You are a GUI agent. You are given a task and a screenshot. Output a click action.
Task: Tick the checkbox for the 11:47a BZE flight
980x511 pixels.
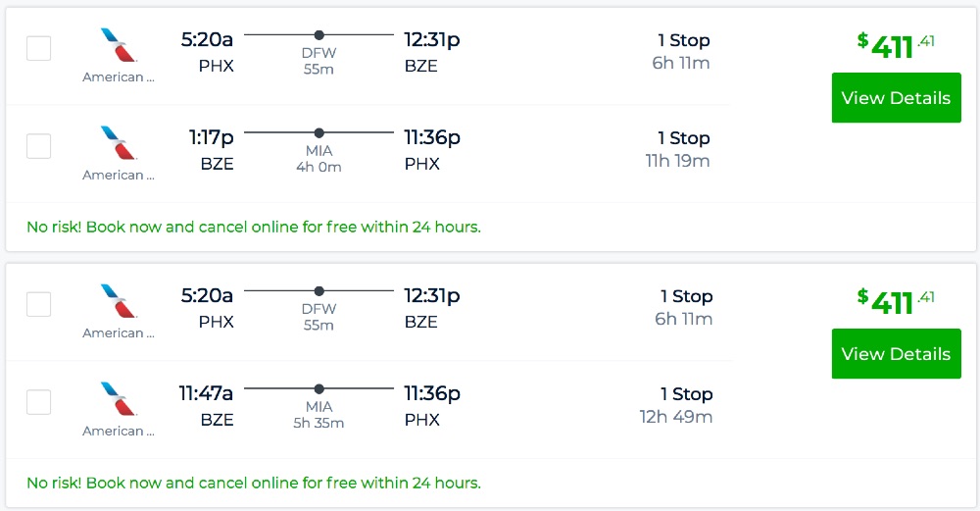38,402
